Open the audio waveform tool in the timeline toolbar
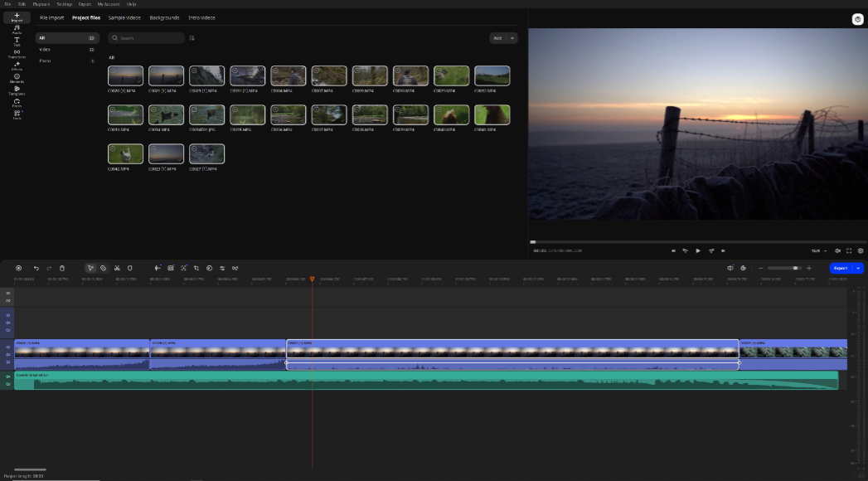Screen dimensions: 868x481 158,268
